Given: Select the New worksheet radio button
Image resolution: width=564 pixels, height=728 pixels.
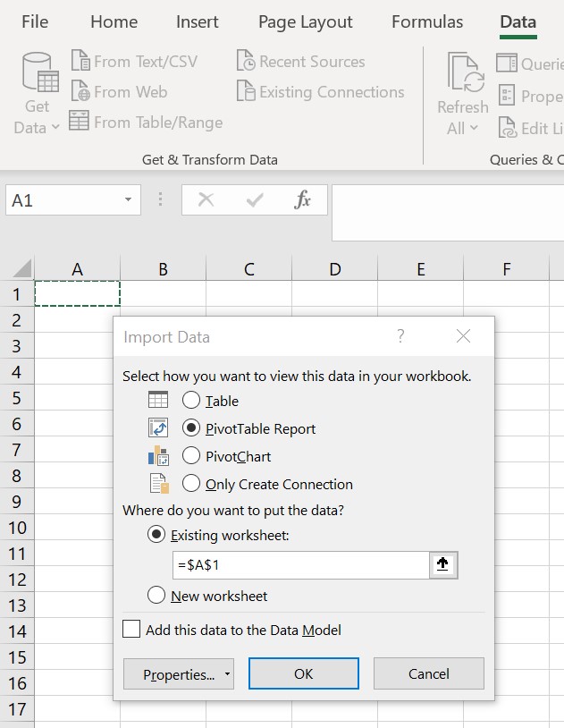Looking at the screenshot, I should tap(156, 596).
